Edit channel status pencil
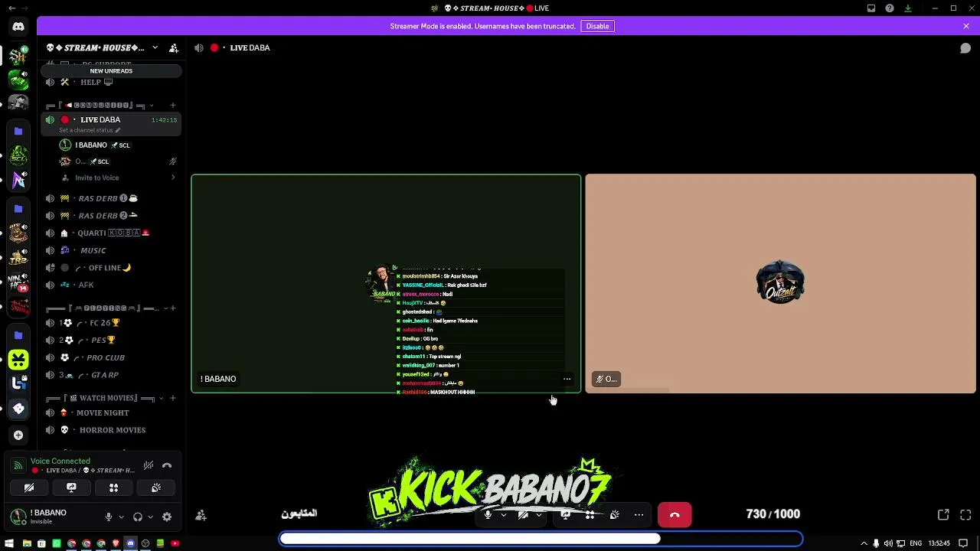Viewport: 980px width, 551px height. click(x=117, y=130)
